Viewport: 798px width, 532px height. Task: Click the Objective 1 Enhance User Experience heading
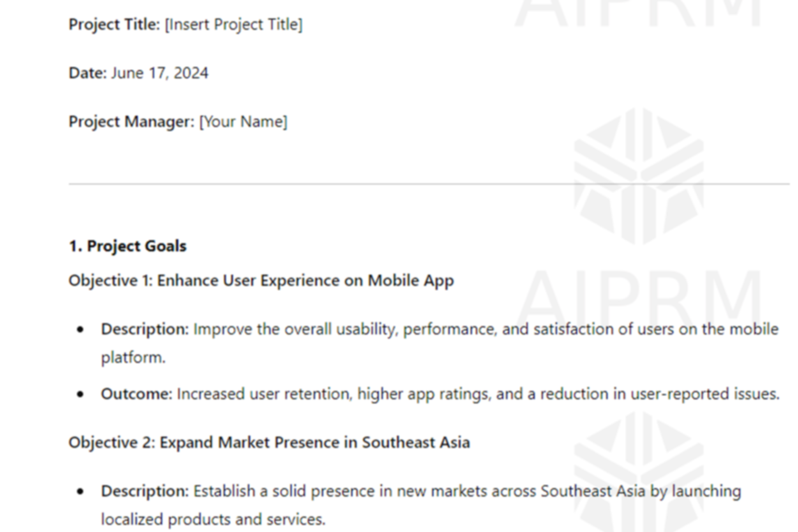tap(261, 281)
